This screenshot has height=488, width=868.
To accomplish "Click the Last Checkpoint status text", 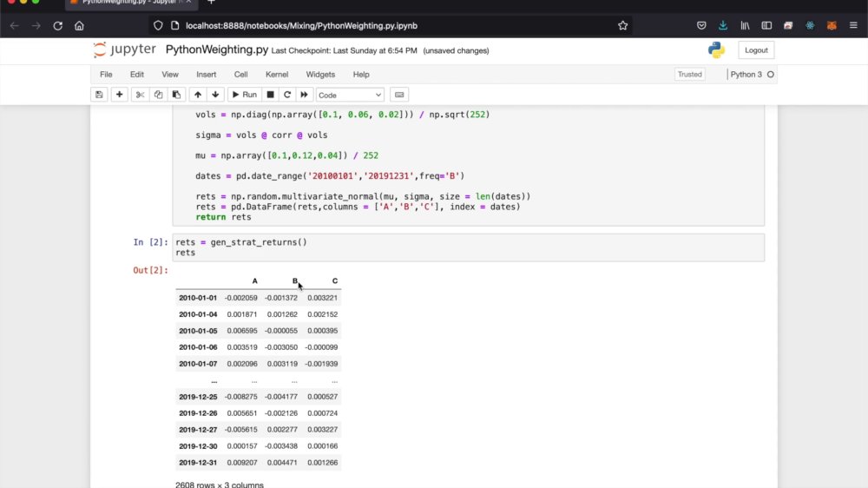I will point(344,51).
